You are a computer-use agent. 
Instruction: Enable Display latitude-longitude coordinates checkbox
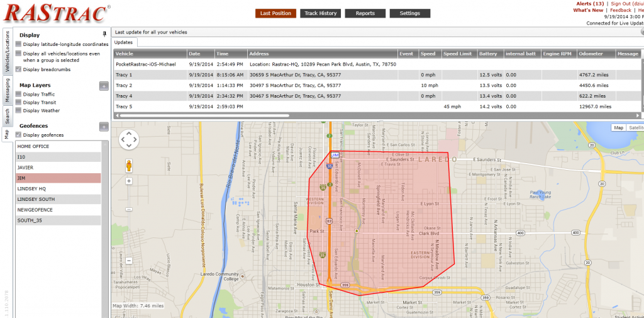[19, 45]
